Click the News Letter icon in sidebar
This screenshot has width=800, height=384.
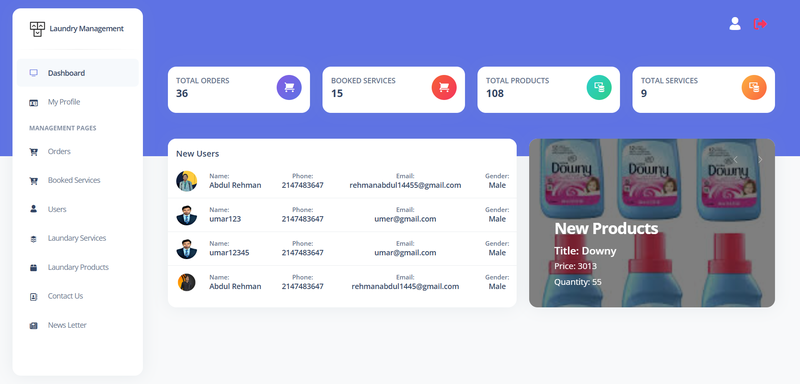click(x=34, y=325)
